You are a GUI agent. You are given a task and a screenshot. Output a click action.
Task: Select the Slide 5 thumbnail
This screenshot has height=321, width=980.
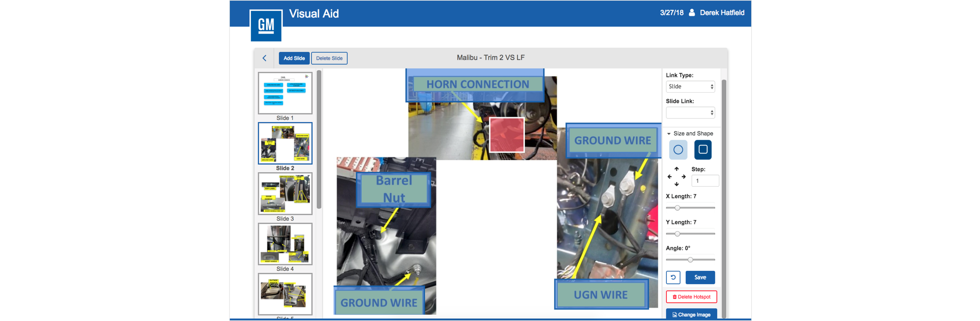285,294
